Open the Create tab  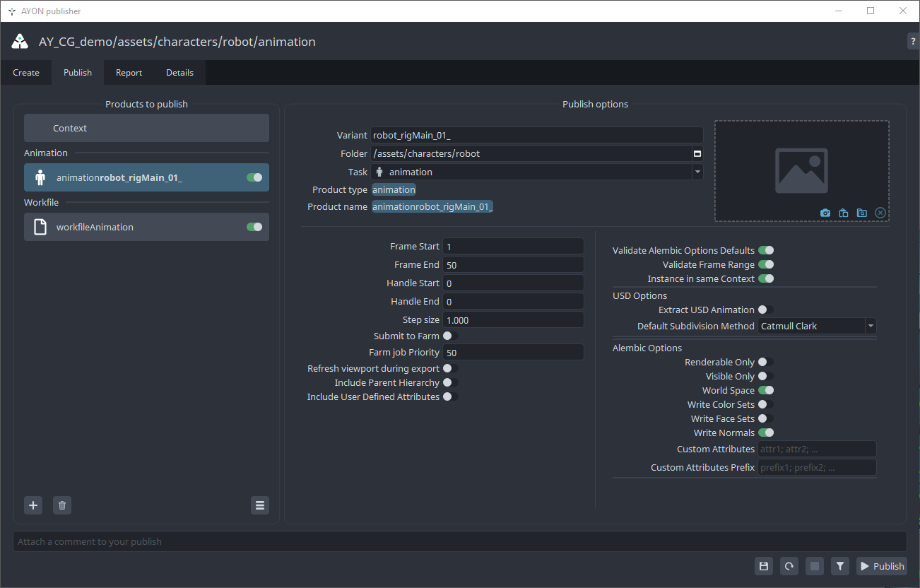(26, 73)
